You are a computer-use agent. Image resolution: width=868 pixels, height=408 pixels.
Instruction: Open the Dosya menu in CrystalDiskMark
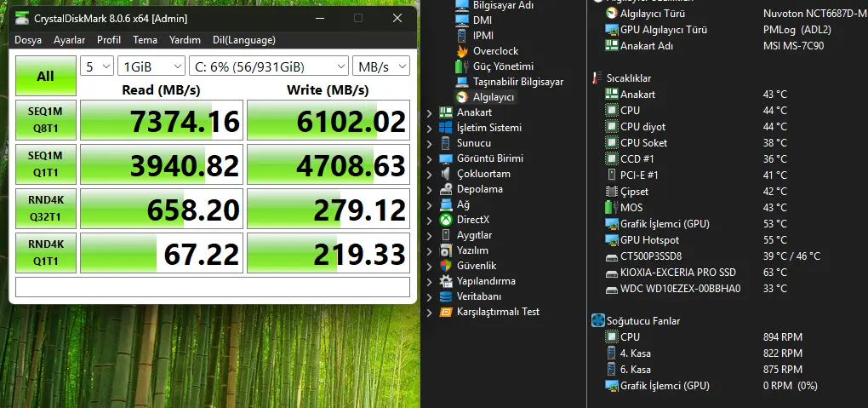point(28,40)
